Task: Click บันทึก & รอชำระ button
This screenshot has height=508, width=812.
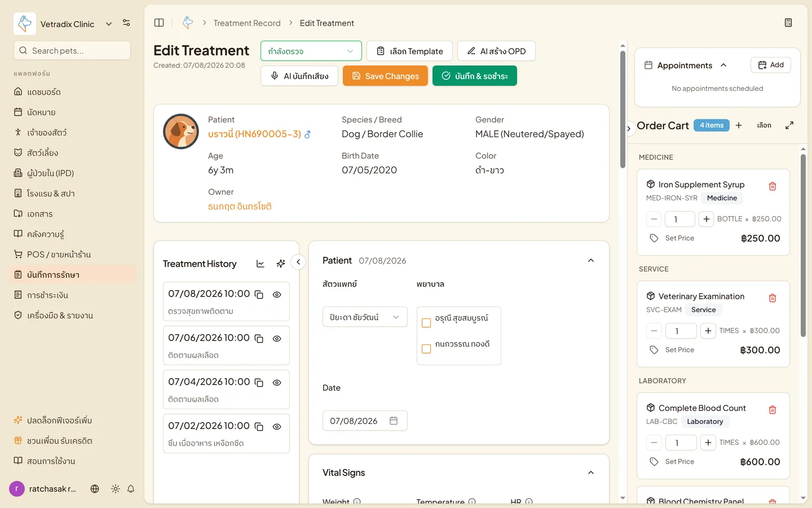Action: tap(475, 76)
